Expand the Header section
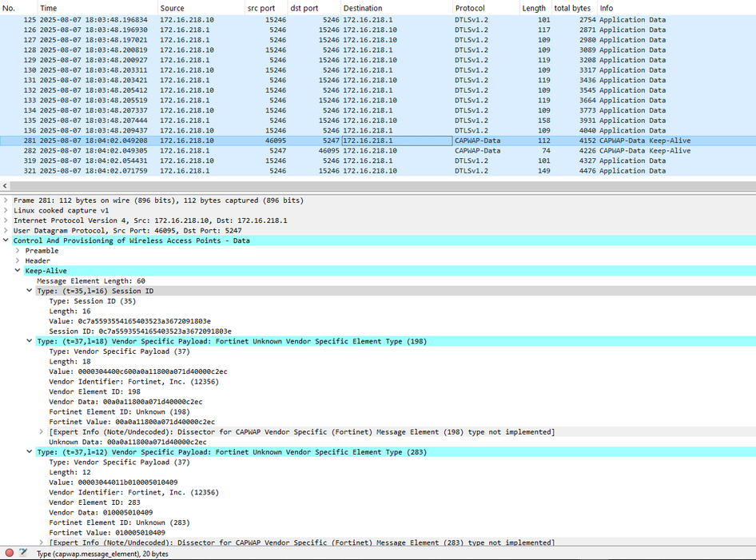Image resolution: width=756 pixels, height=560 pixels. (x=18, y=260)
